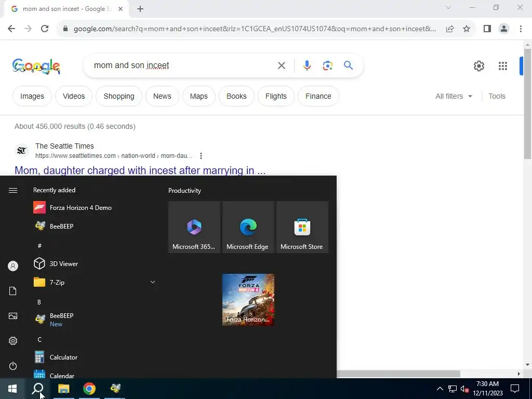Bookmark this page with the star icon
532x399 pixels.
[467, 29]
